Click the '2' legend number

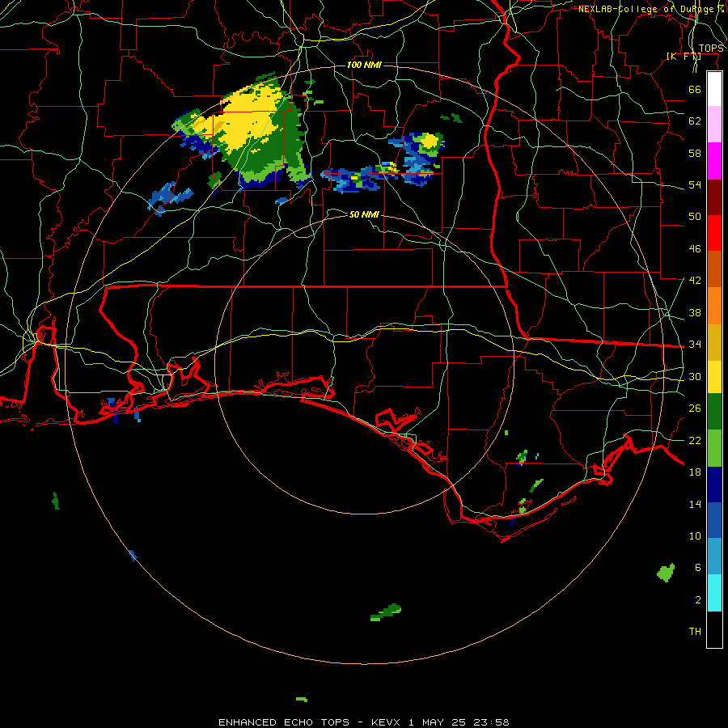tap(697, 600)
